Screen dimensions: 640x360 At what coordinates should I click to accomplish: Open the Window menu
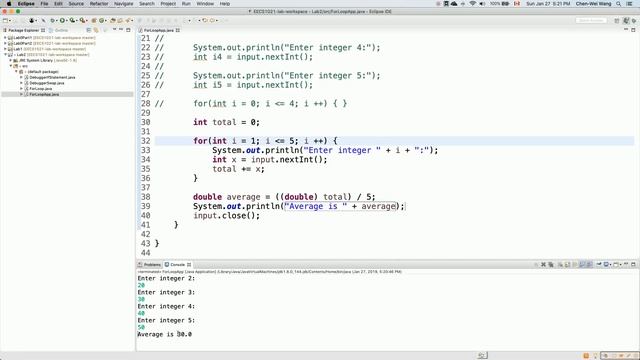click(x=205, y=4)
